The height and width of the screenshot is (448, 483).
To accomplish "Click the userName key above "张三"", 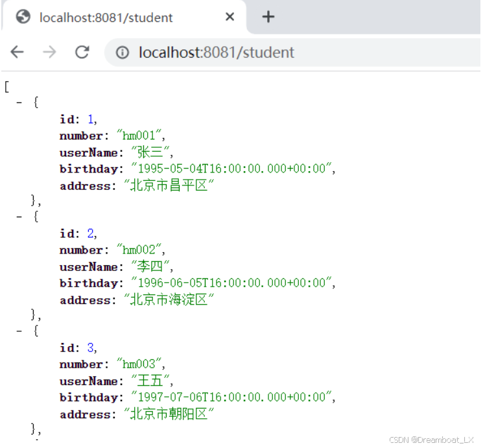I will (x=89, y=153).
